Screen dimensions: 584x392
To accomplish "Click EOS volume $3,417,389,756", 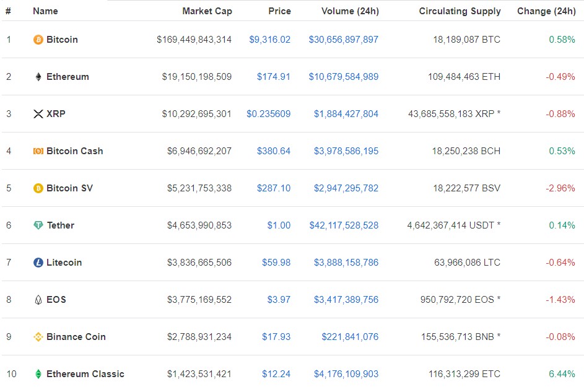I will [346, 300].
